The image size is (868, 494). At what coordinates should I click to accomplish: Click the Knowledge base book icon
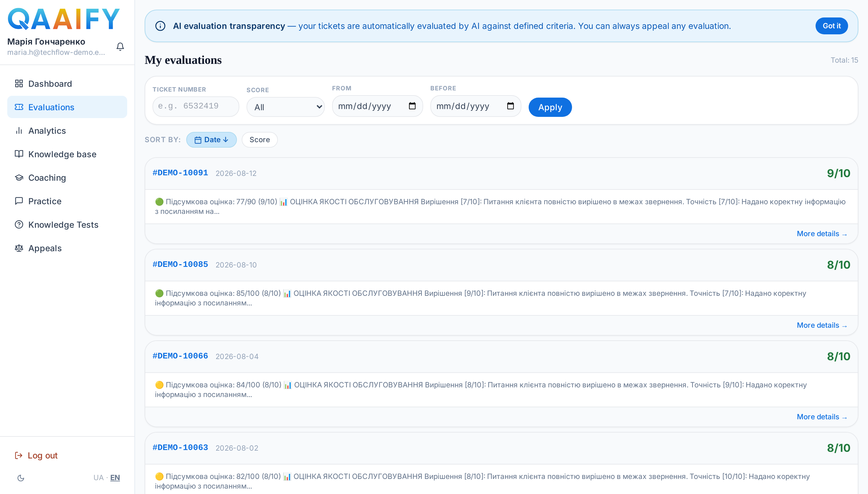(19, 154)
